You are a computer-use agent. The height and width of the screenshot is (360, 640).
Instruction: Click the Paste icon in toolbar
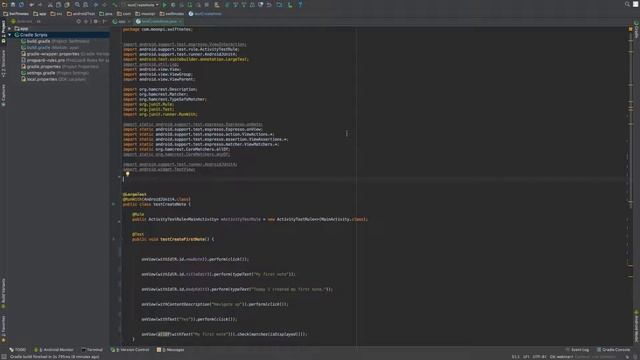tap(67, 5)
